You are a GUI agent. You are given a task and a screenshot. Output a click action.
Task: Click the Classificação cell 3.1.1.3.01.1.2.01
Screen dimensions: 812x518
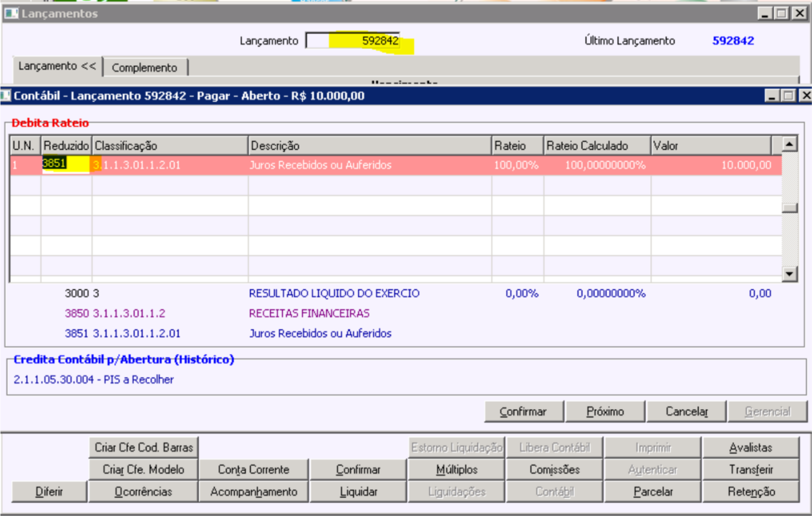pyautogui.click(x=169, y=166)
